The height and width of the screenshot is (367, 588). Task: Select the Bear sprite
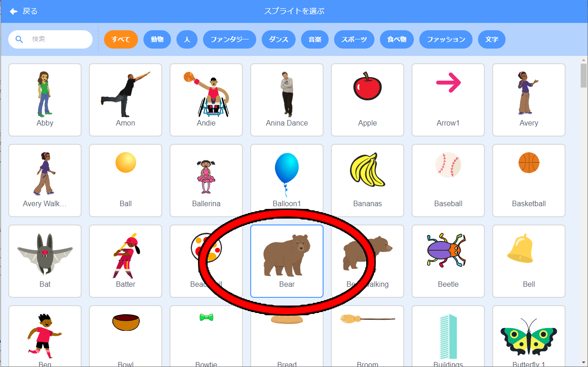pyautogui.click(x=287, y=261)
